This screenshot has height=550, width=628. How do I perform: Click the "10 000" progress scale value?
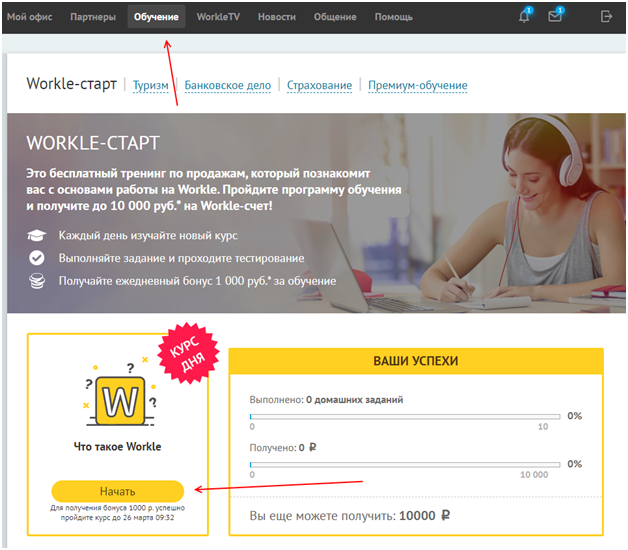pos(534,475)
